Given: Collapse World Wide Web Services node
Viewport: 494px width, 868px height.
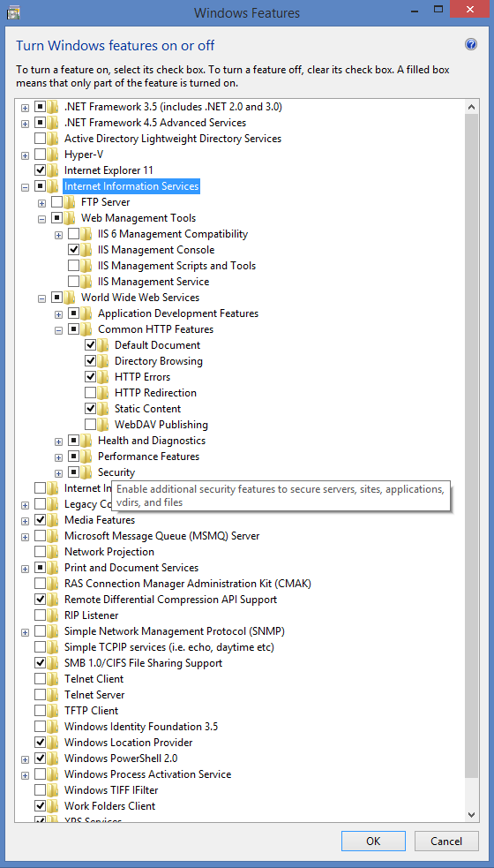Looking at the screenshot, I should click(41, 299).
